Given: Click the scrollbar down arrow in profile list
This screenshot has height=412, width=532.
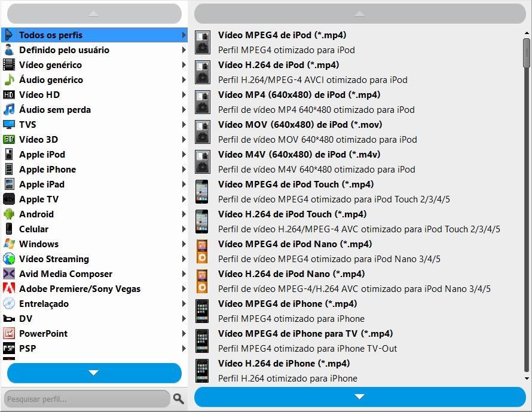Looking at the screenshot, I should pyautogui.click(x=527, y=379).
